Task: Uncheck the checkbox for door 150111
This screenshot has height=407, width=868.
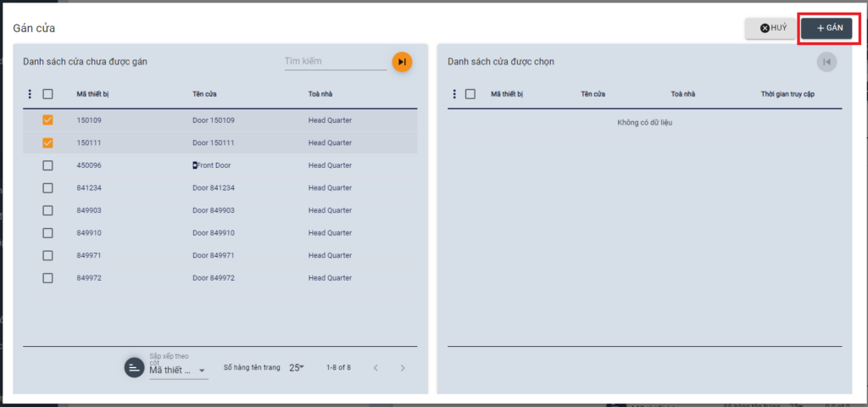Action: (47, 142)
